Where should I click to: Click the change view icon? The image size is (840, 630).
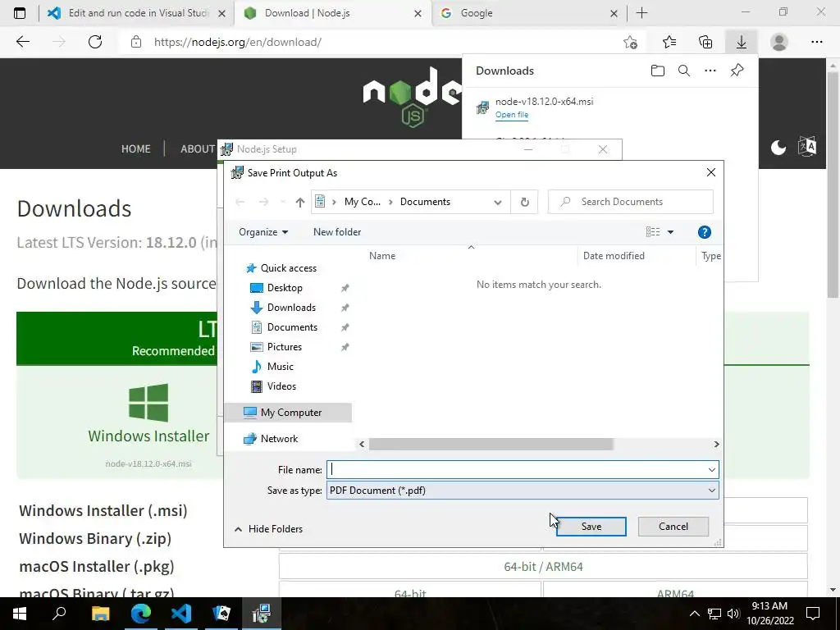(x=652, y=232)
